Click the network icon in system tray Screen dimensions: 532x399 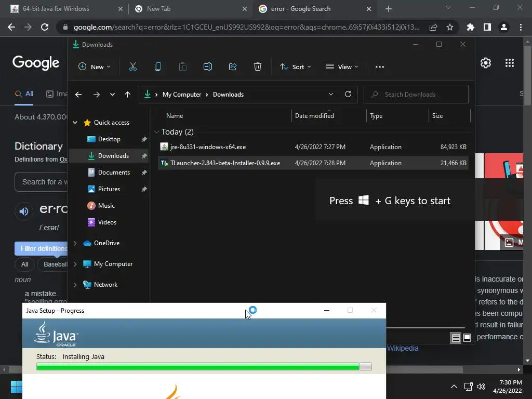[x=469, y=387]
